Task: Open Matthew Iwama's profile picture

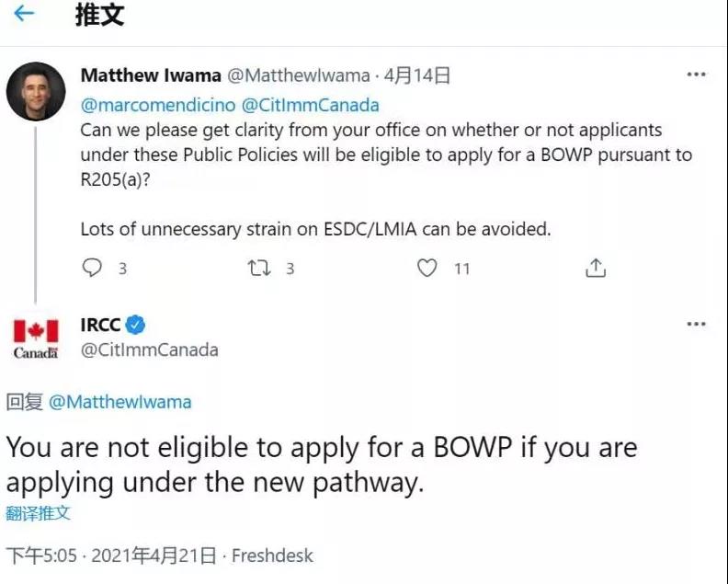Action: [35, 92]
